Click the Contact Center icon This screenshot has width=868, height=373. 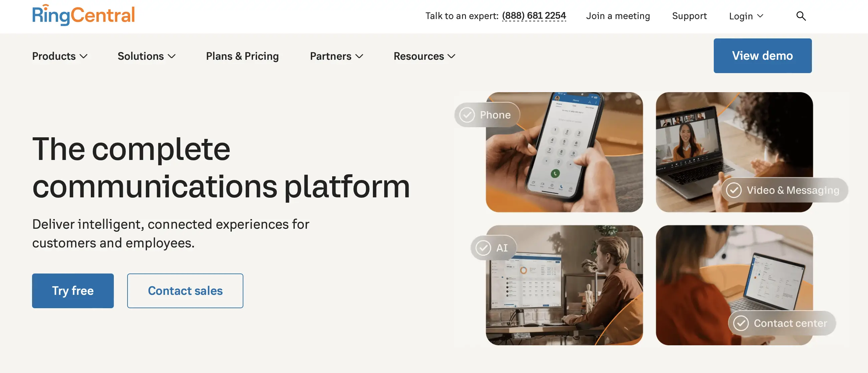(741, 322)
